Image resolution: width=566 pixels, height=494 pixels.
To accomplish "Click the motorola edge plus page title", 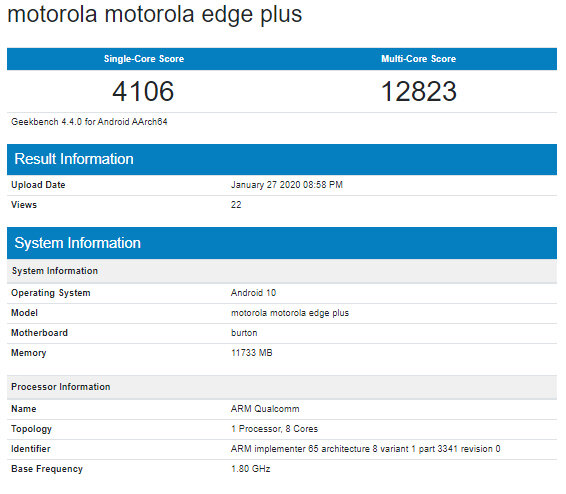I will pyautogui.click(x=154, y=15).
